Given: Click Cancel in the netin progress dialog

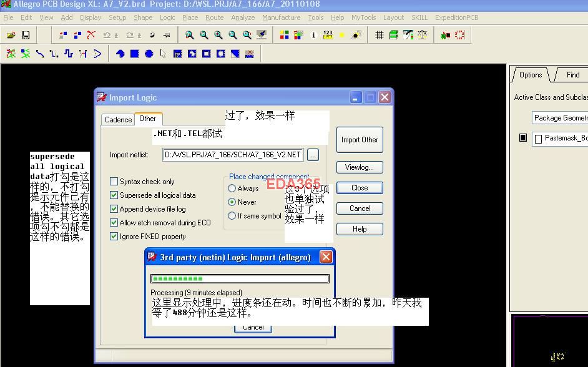Looking at the screenshot, I should (x=253, y=328).
